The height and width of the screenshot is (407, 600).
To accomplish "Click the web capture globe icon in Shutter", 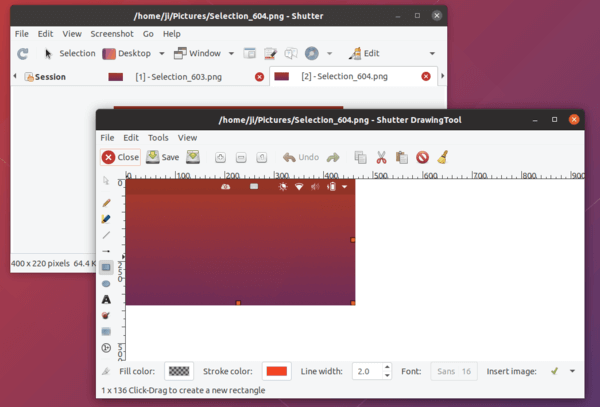I will (x=312, y=54).
